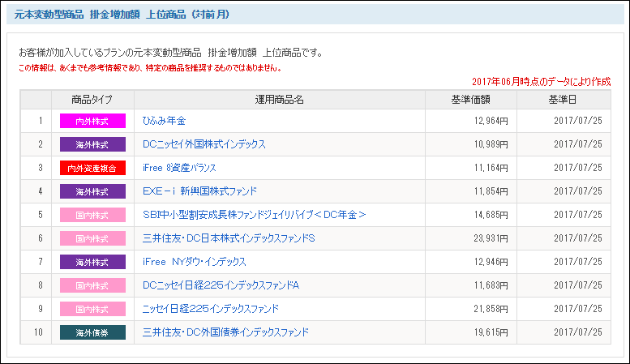Open DCニッセイ外国株式インデックス link

pos(204,144)
